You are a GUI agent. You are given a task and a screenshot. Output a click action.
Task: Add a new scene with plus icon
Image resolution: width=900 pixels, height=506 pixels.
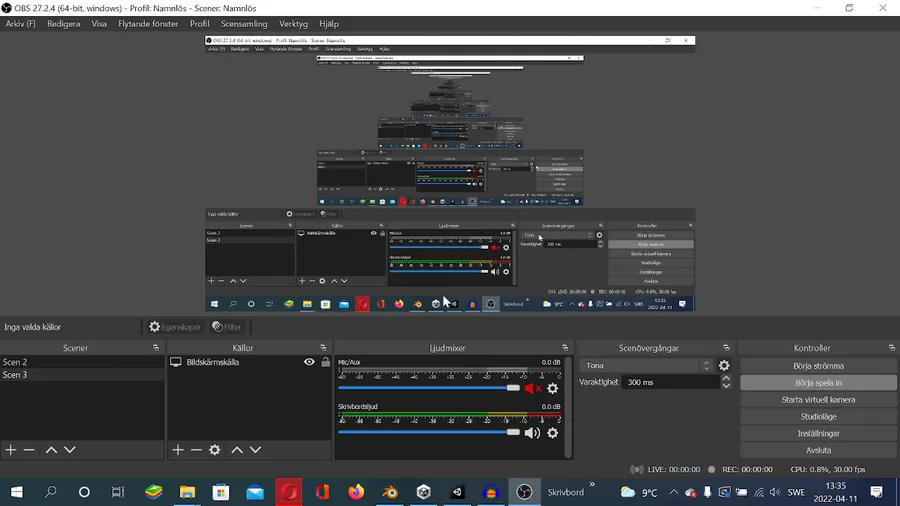pyautogui.click(x=11, y=450)
